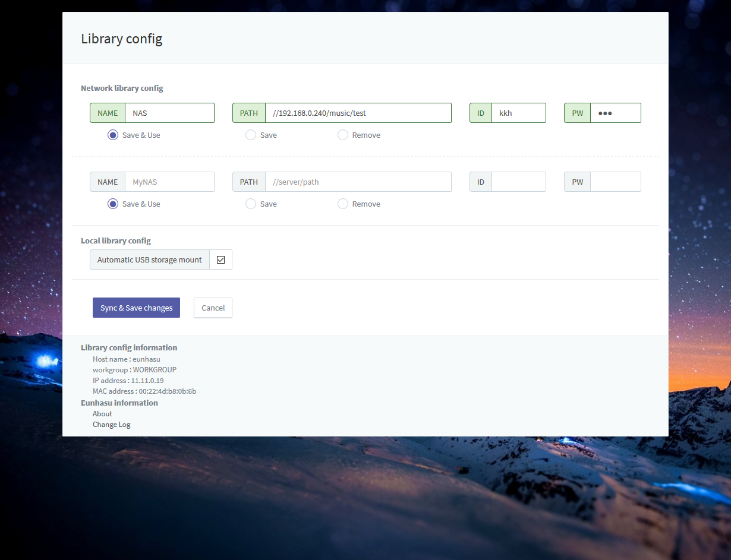Choose 'Remove' radio for second library
Screen dimensions: 731x560
(x=343, y=204)
